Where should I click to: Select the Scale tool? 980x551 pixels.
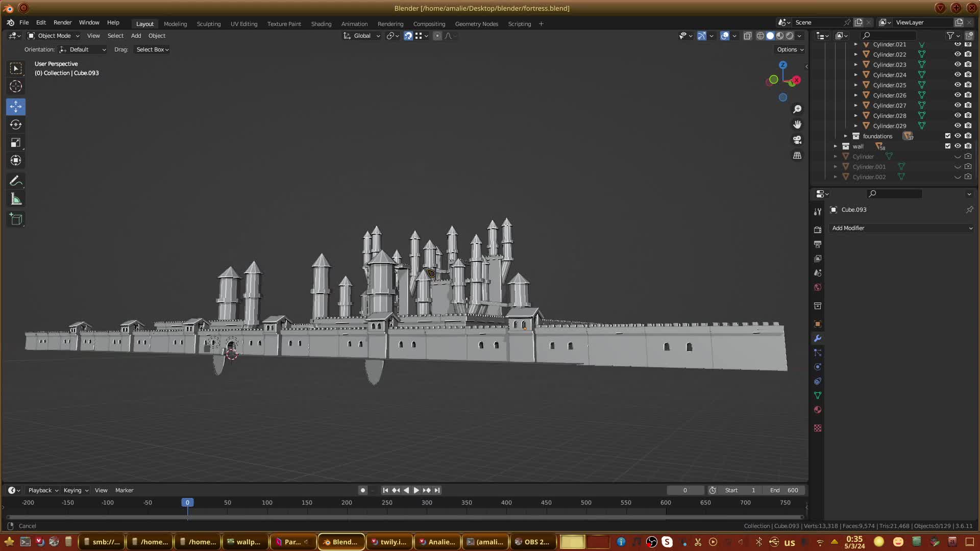click(16, 143)
